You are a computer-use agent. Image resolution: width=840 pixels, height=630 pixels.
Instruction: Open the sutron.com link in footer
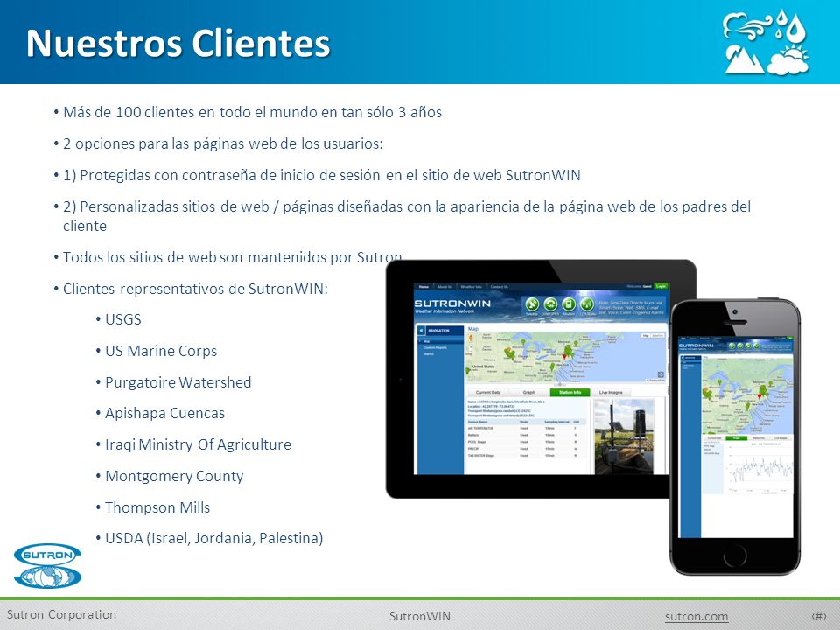(x=696, y=617)
